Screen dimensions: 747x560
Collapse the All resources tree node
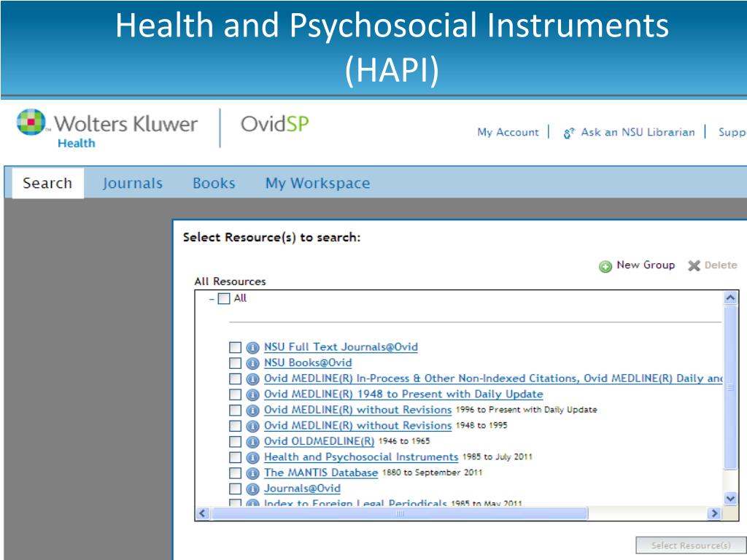tap(212, 299)
